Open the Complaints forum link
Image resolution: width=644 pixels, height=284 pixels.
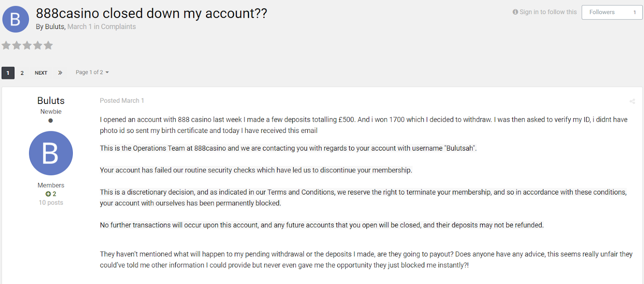[118, 27]
